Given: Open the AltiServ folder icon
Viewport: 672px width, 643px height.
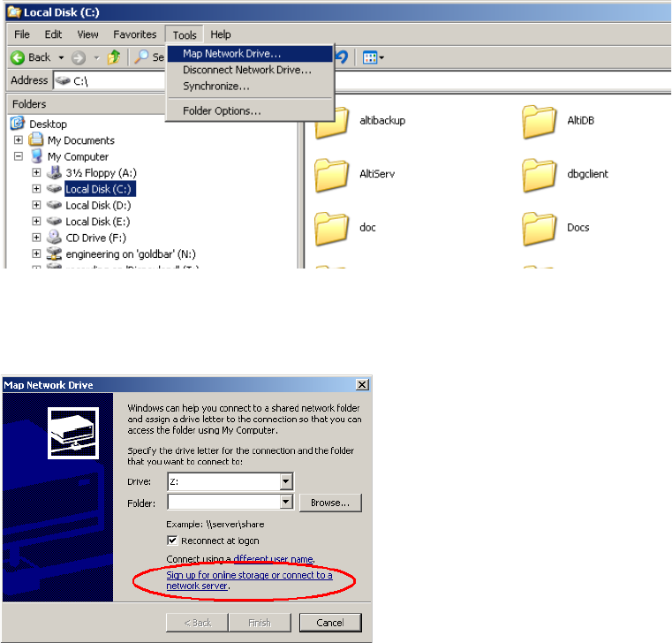Looking at the screenshot, I should pos(331,175).
